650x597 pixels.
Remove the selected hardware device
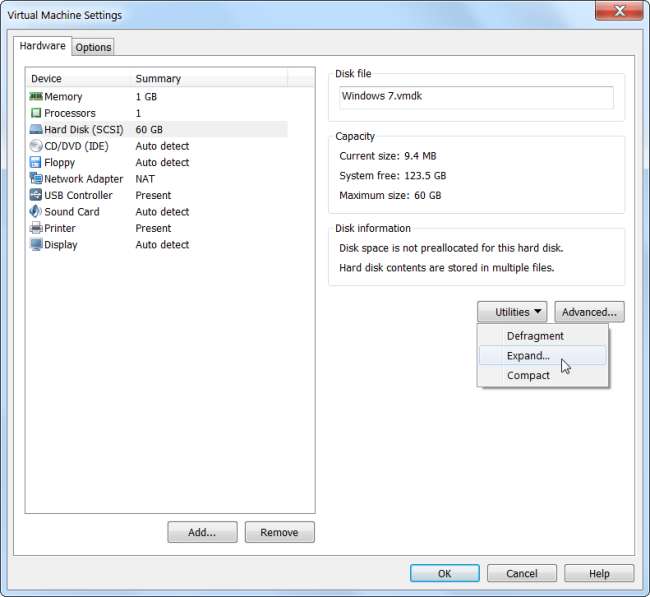(279, 532)
